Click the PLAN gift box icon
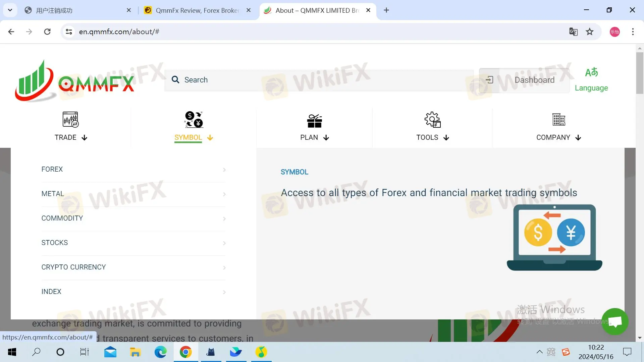This screenshot has height=362, width=644. (314, 121)
